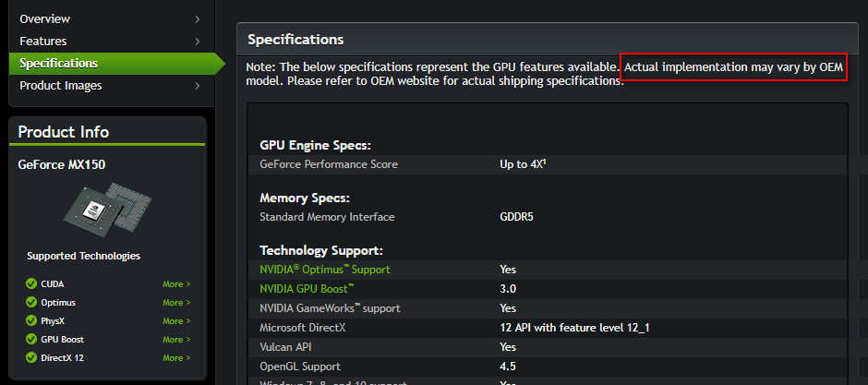Go to the Features section
Screen dimensions: 868x385
43,42
